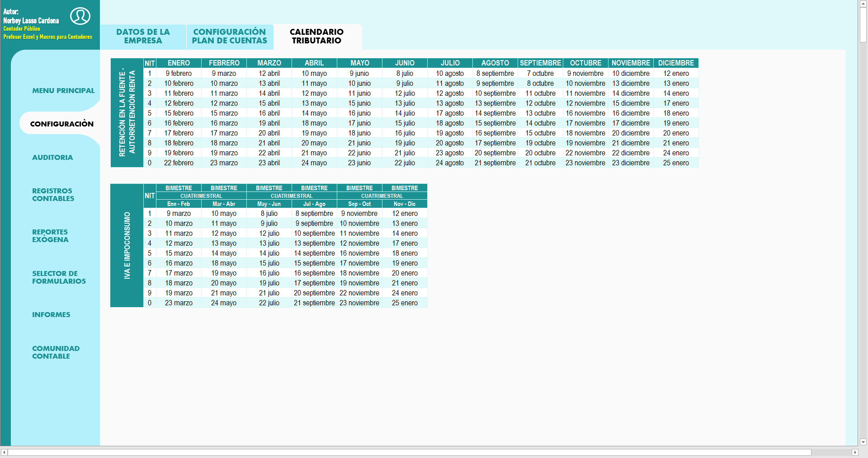Click the 'Mar - Abr' bimester header
The height and width of the screenshot is (458, 868).
(224, 204)
